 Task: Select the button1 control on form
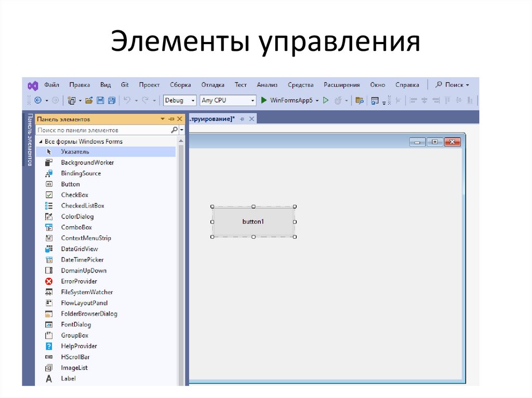pyautogui.click(x=253, y=222)
